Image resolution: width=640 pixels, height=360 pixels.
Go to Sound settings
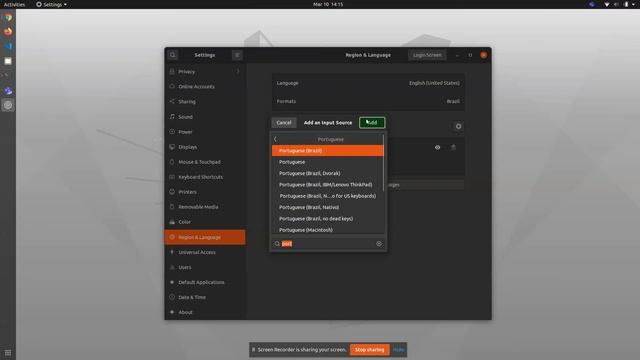tap(205, 117)
